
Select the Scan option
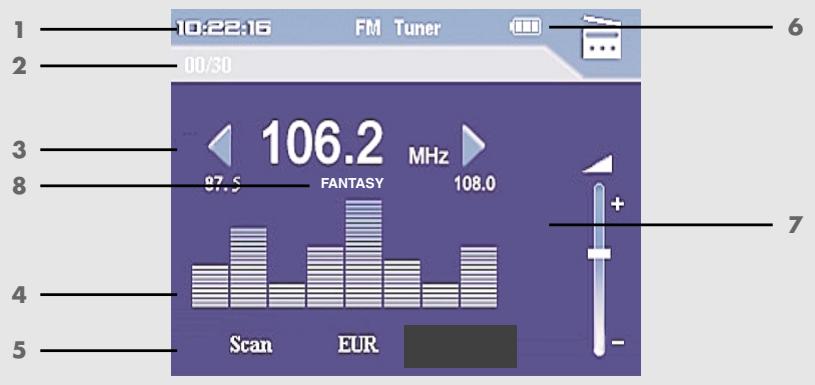coord(251,344)
